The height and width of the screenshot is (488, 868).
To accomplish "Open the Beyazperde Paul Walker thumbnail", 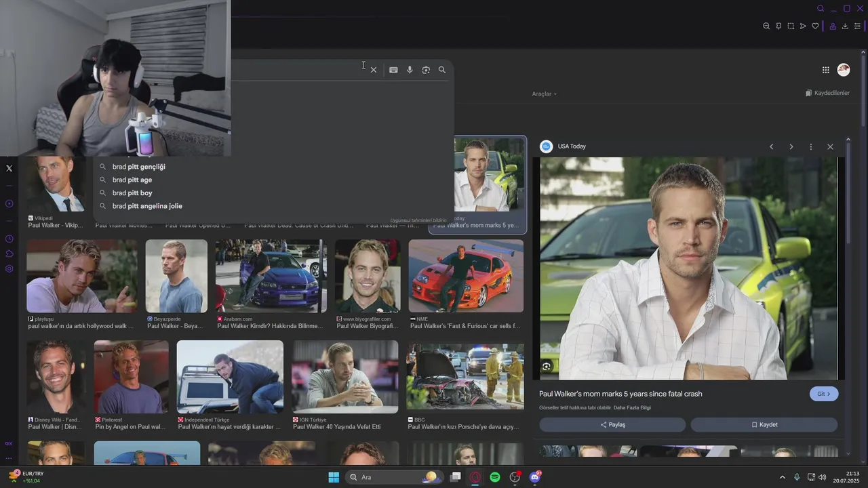I will (x=176, y=276).
